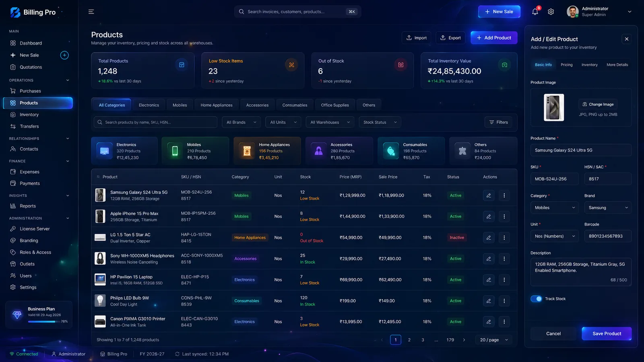The height and width of the screenshot is (362, 644).
Task: Click the Mobiles category card icon
Action: 175,151
